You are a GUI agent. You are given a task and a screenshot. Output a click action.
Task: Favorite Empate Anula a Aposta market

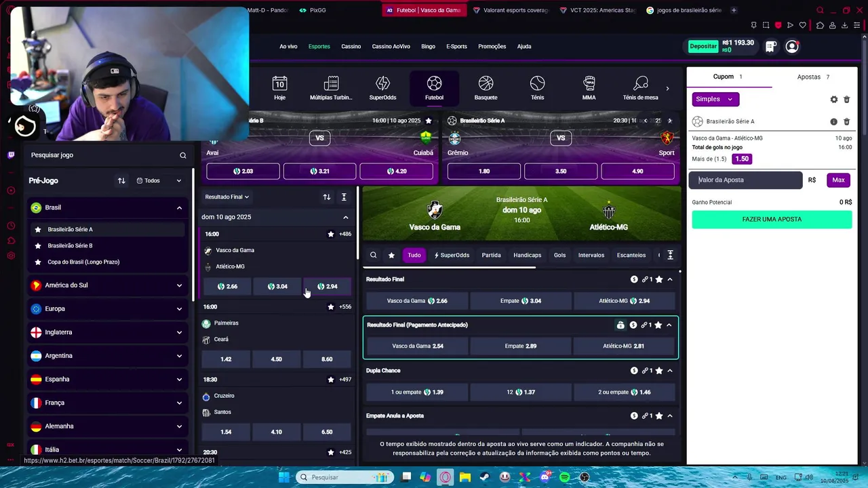(658, 415)
